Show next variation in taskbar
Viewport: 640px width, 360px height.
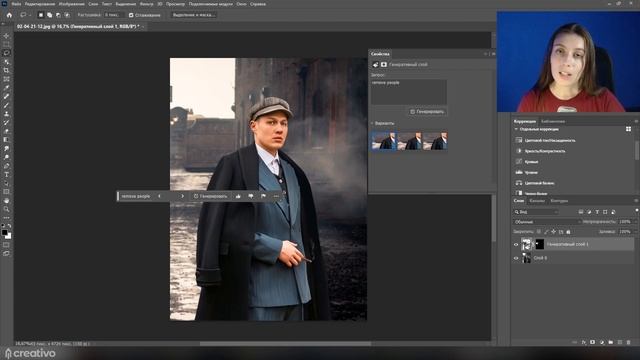(182, 196)
